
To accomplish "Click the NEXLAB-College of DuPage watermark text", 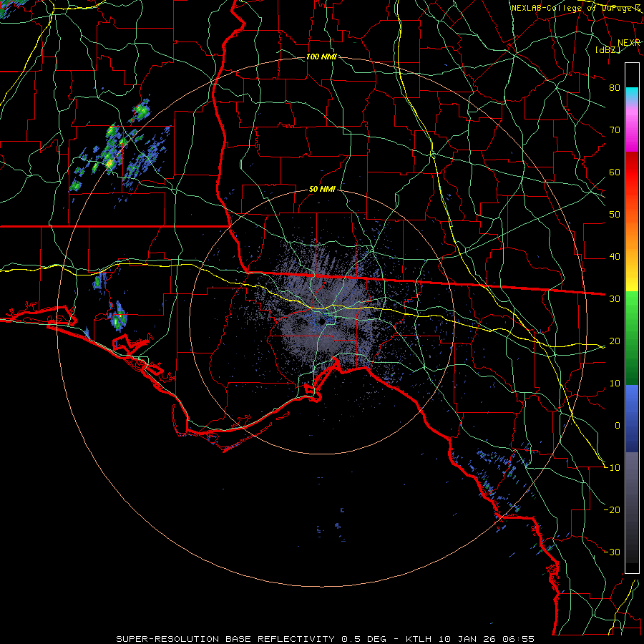I will point(576,8).
